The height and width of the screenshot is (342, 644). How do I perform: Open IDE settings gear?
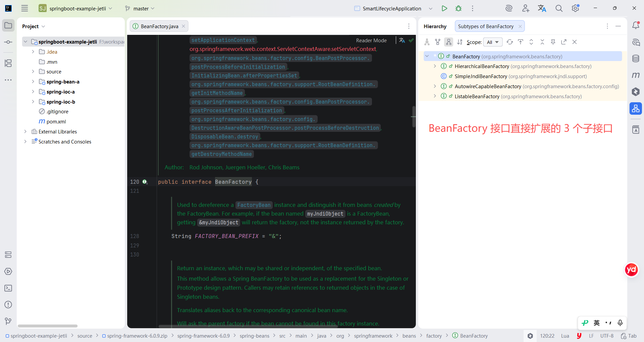pos(576,8)
